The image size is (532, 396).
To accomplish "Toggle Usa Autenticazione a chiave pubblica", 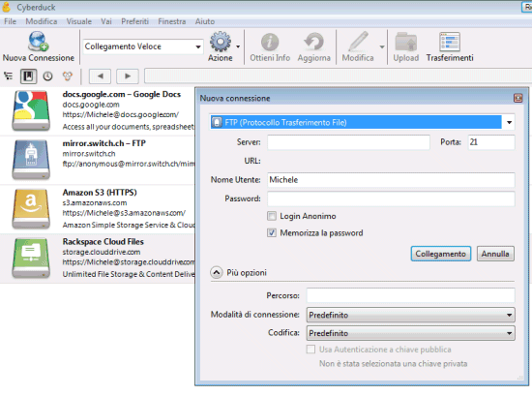I will 310,350.
